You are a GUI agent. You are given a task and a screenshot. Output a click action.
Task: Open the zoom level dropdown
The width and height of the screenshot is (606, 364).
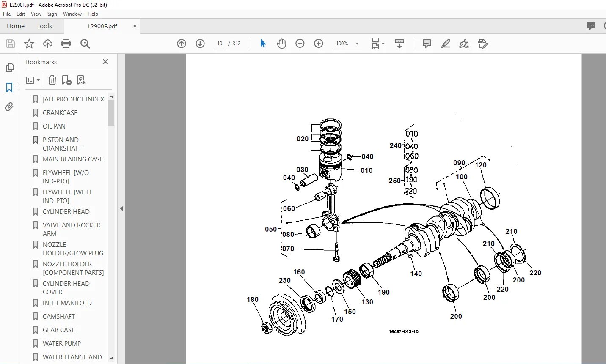click(357, 44)
